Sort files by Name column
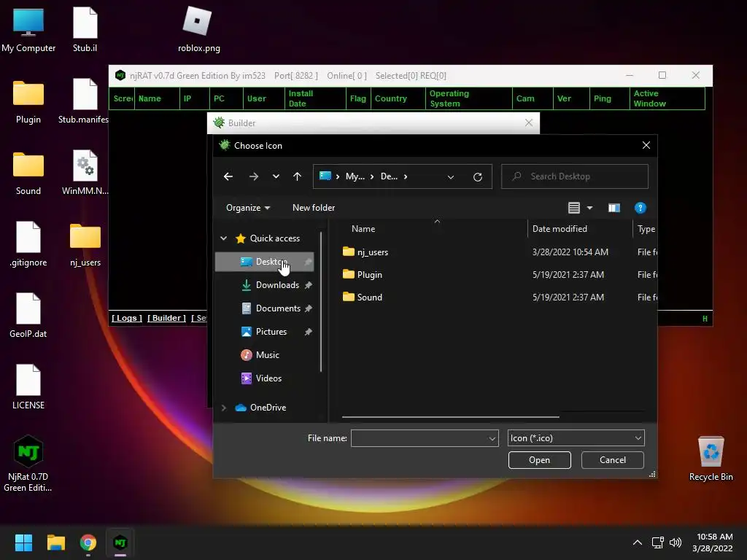747x560 pixels. pos(363,228)
